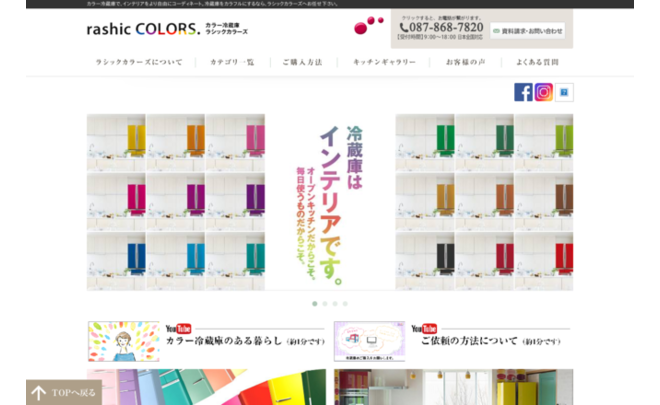Open the Facebook page icon
The height and width of the screenshot is (405, 660).
pos(523,92)
